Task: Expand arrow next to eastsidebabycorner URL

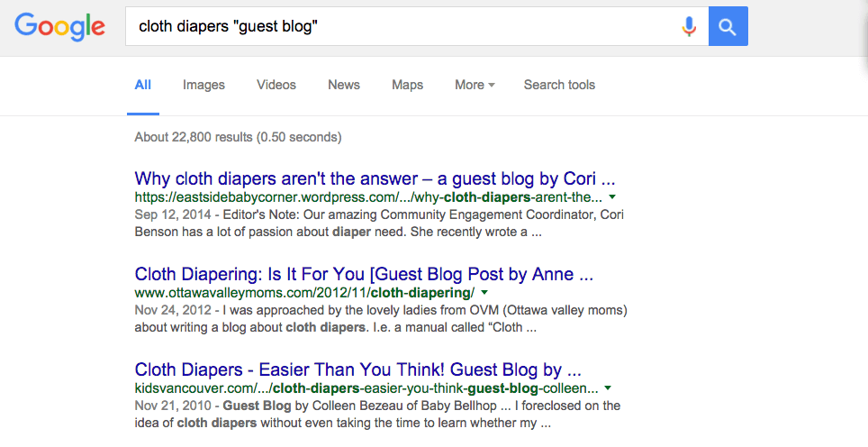Action: pos(612,197)
